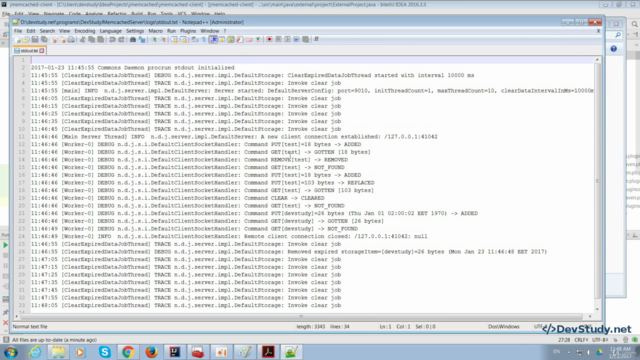Viewport: 640px width, 360px height.
Task: Toggle the Indent Guide toolbar button
Action: point(213,39)
